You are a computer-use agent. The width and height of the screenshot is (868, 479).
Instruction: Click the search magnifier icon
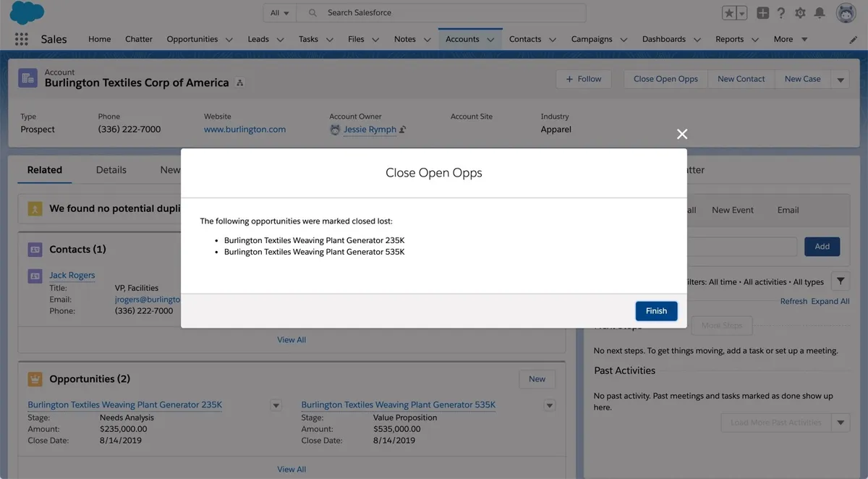(x=312, y=13)
